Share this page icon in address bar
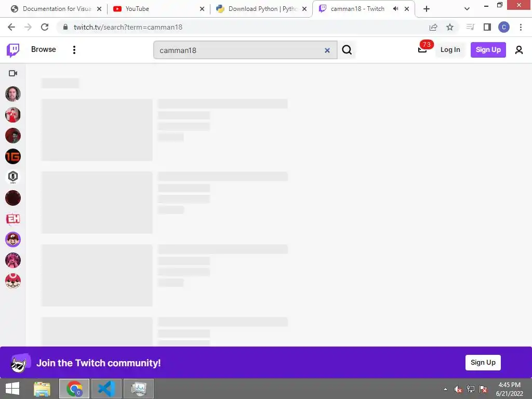 tap(433, 27)
